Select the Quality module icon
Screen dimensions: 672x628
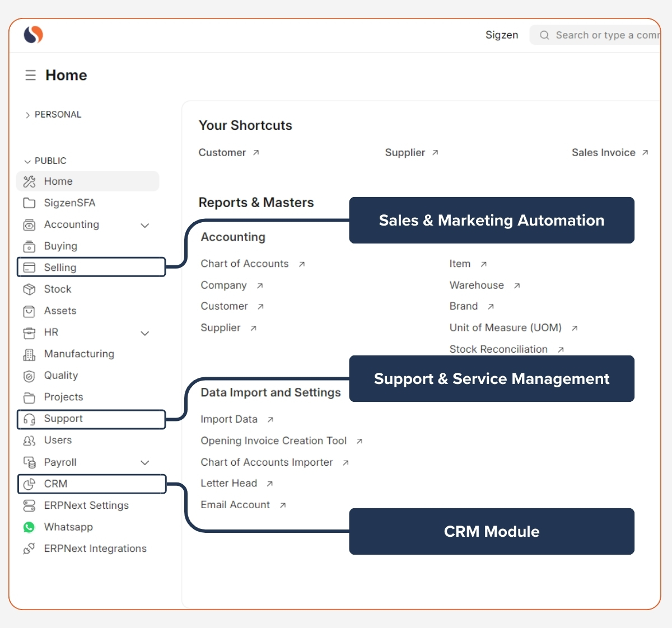29,376
